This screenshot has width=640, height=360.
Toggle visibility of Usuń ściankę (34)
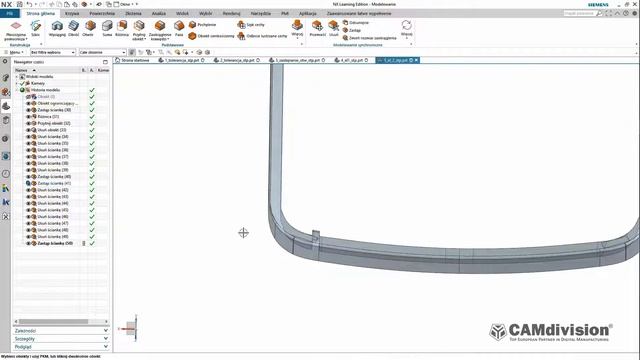(x=29, y=137)
